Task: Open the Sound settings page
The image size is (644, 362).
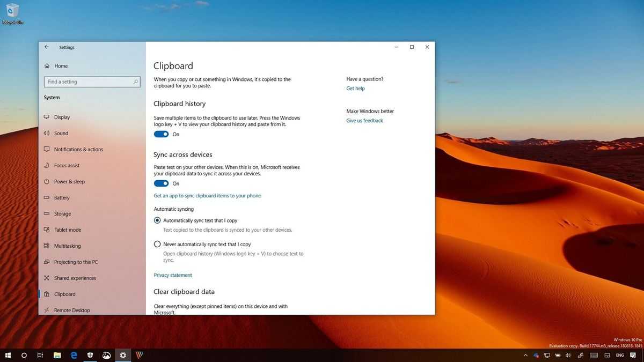Action: (x=56, y=133)
